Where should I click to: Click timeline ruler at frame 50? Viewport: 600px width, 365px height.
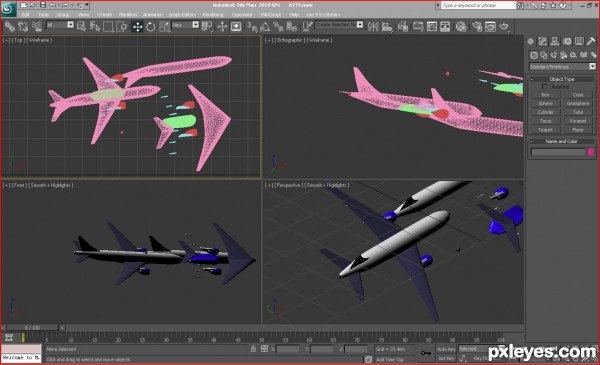point(261,337)
